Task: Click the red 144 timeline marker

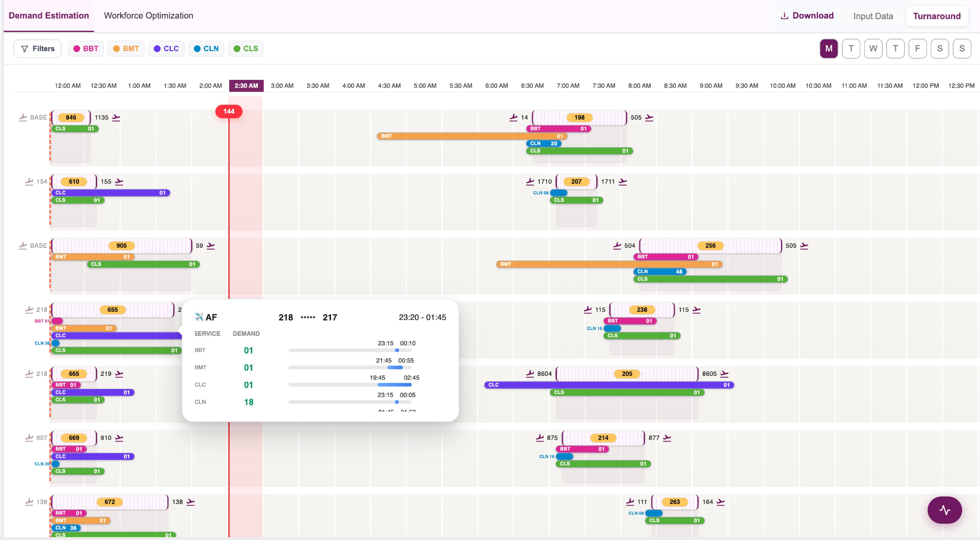Action: [x=229, y=111]
